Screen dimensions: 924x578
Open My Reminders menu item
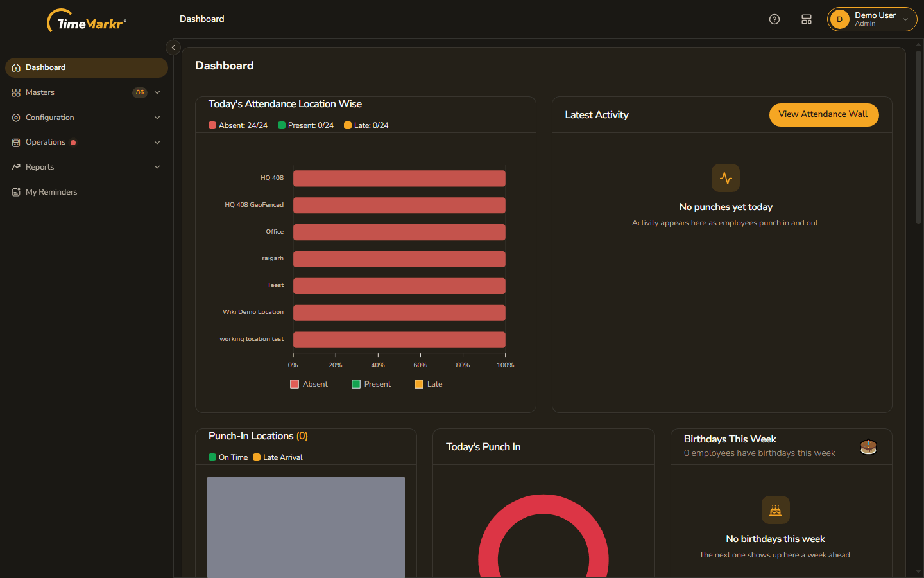click(x=87, y=192)
